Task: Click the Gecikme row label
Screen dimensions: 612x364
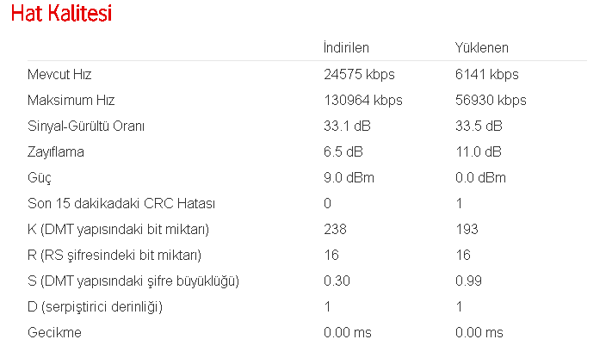Action: click(x=54, y=332)
